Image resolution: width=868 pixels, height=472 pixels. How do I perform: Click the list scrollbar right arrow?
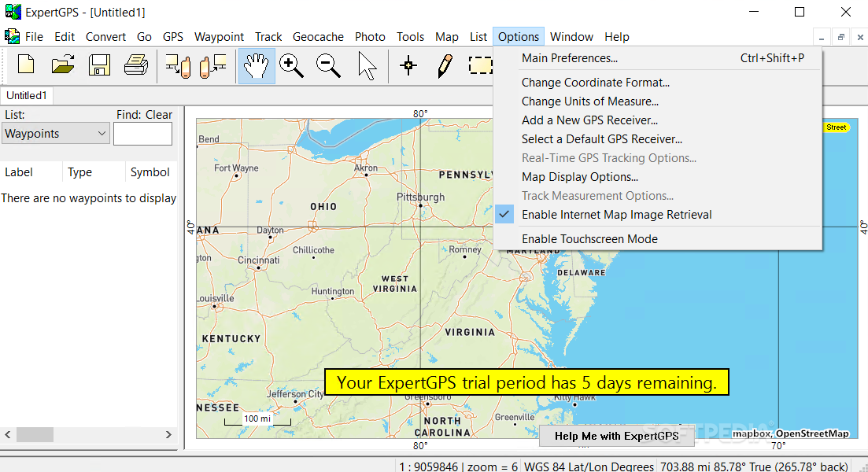(169, 435)
